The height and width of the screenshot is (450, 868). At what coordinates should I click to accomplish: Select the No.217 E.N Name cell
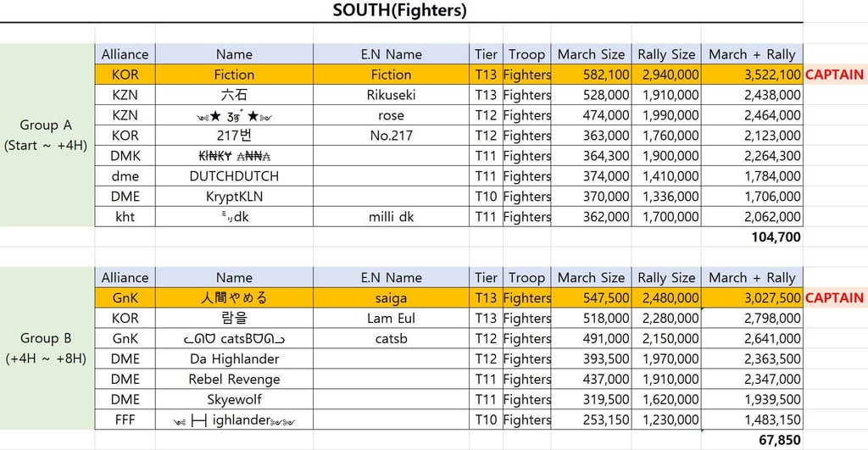point(391,136)
